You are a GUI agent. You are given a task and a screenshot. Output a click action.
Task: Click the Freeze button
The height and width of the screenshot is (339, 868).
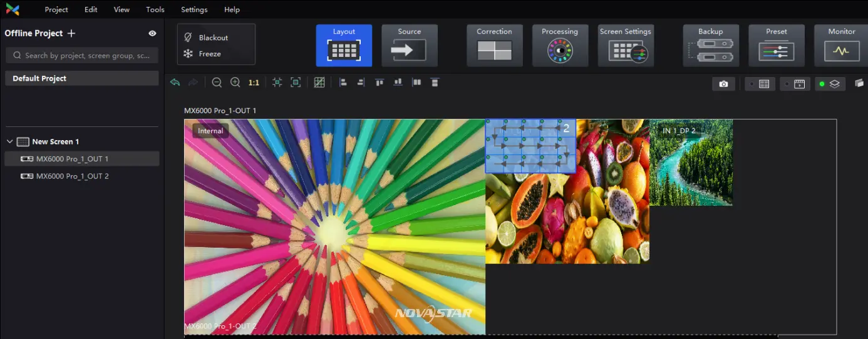[x=209, y=54]
